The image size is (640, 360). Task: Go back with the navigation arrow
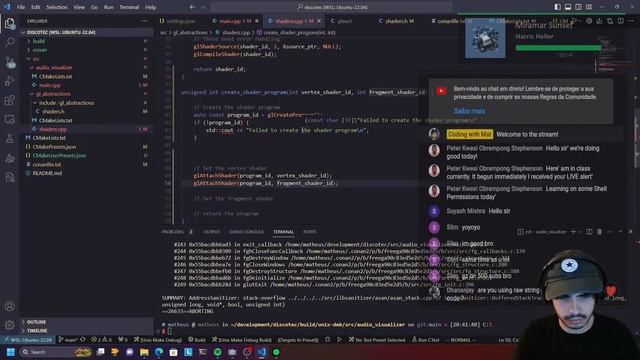192,7
